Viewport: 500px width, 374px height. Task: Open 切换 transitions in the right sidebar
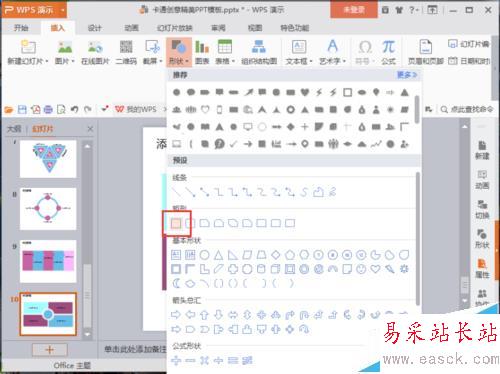pos(482,209)
